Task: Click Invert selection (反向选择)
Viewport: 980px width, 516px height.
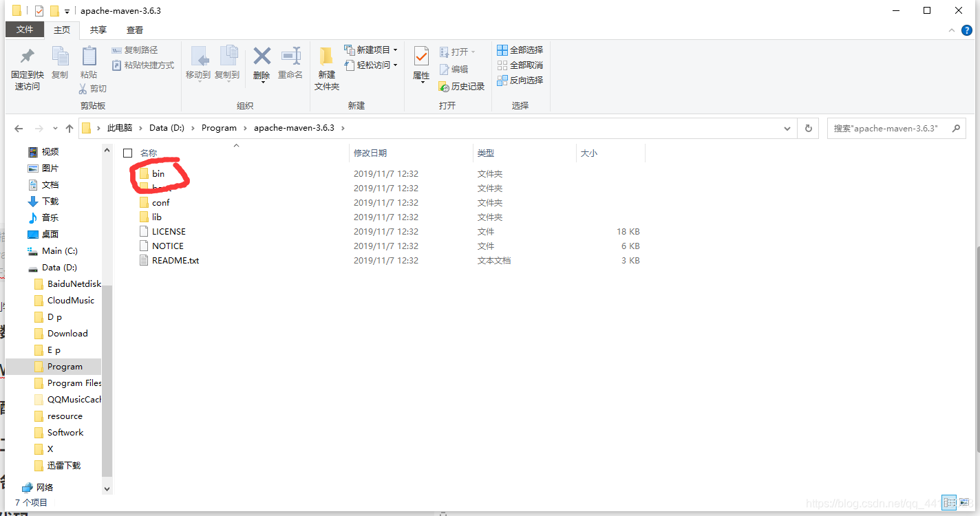Action: click(520, 80)
